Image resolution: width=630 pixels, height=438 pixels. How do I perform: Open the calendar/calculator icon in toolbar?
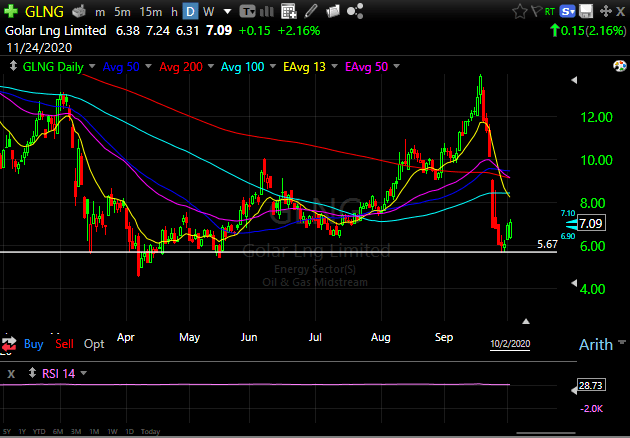pos(289,12)
